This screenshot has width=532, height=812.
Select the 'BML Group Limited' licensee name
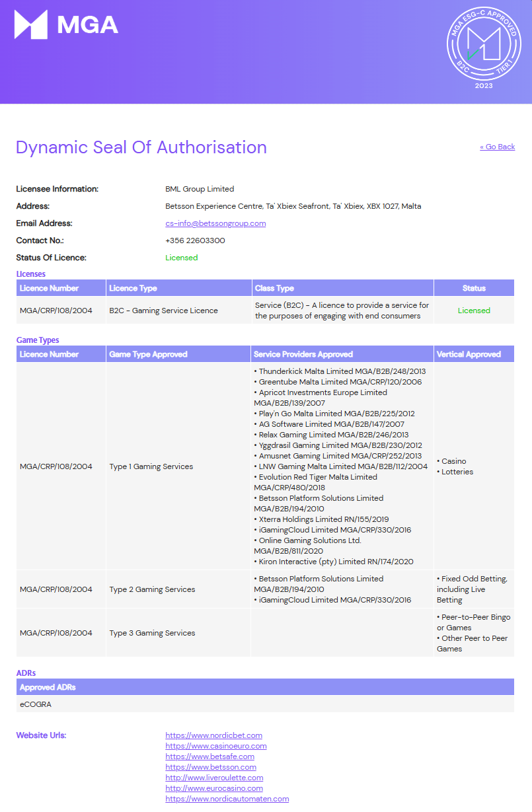click(x=200, y=189)
